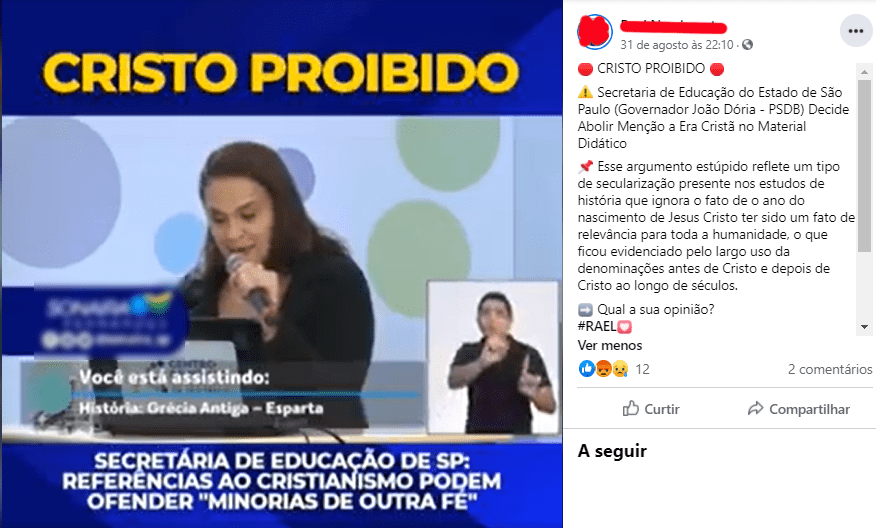Click the Curtir thumbs-up icon
The width and height of the screenshot is (876, 528).
pos(631,408)
